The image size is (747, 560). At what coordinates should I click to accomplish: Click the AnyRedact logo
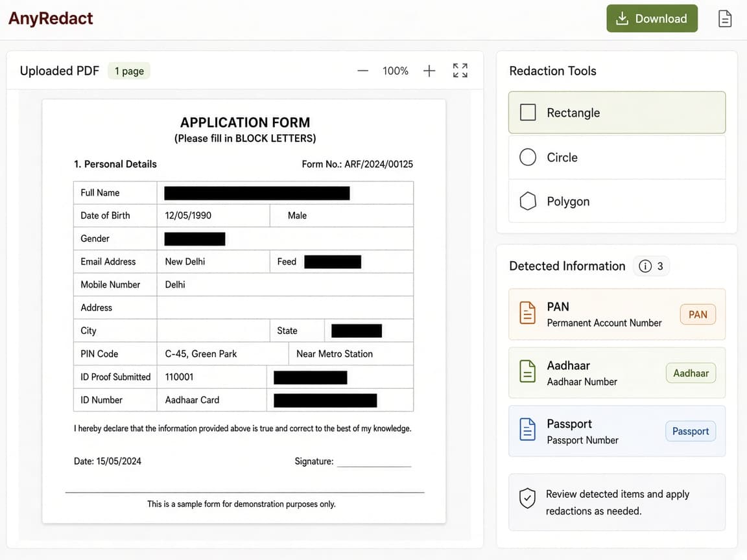tap(51, 19)
